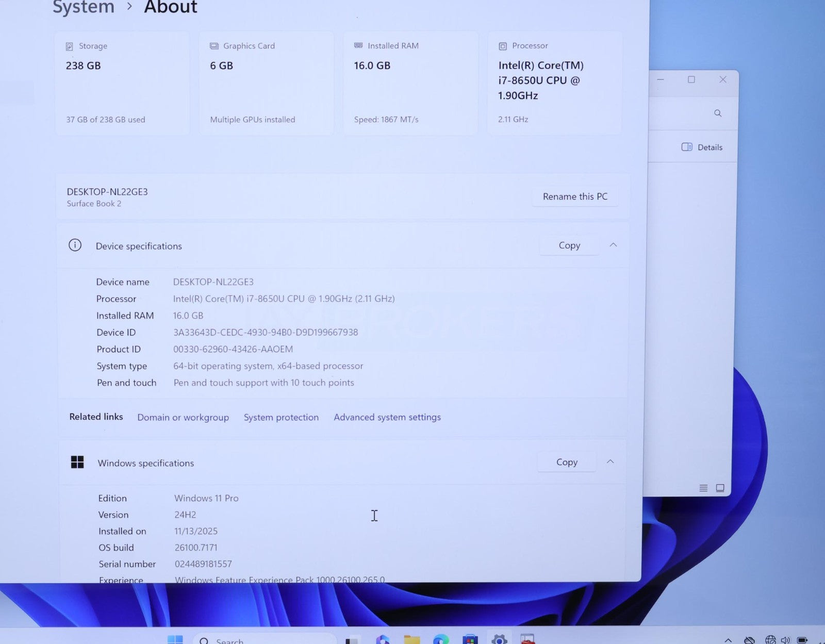Switch File Explorer to large icons view
The width and height of the screenshot is (825, 644).
point(720,488)
